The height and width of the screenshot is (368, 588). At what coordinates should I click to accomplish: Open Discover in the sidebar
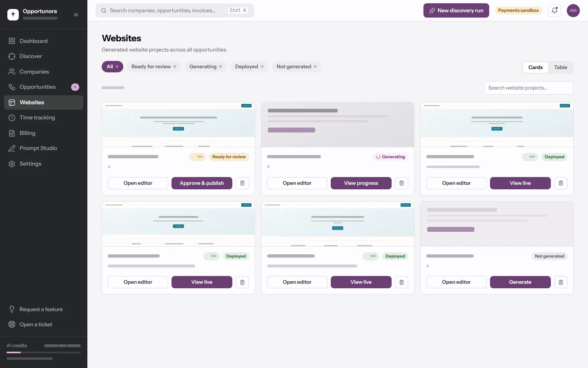click(44, 56)
